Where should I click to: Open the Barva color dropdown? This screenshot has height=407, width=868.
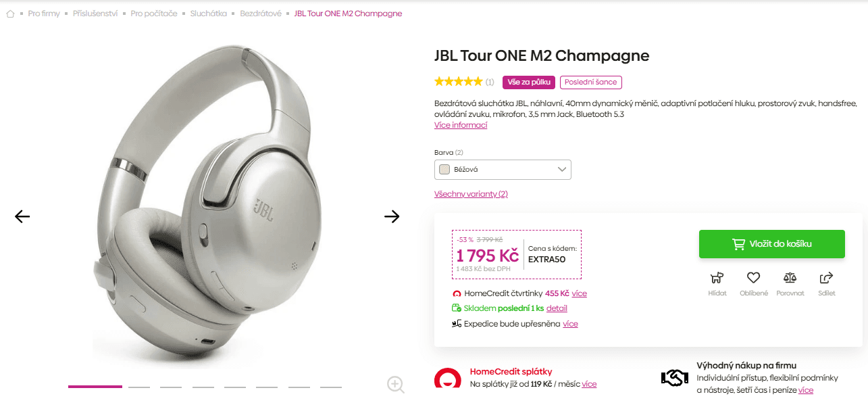point(503,169)
